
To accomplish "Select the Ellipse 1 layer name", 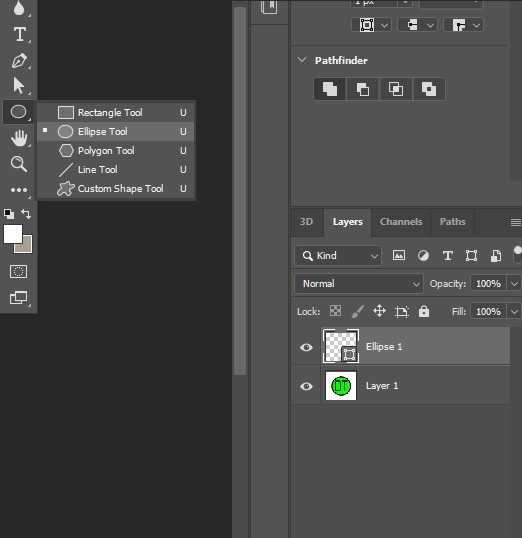I will [384, 347].
